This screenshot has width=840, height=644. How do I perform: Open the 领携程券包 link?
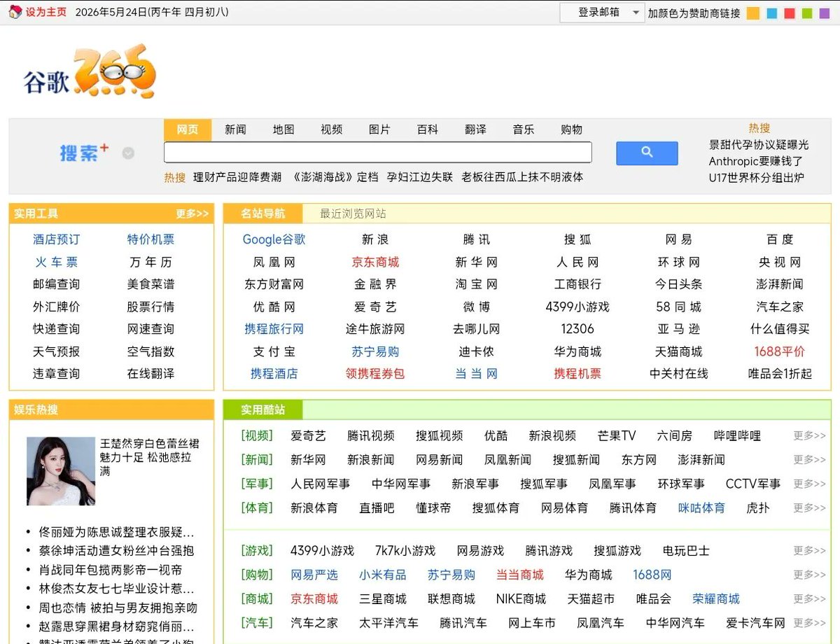coord(375,374)
